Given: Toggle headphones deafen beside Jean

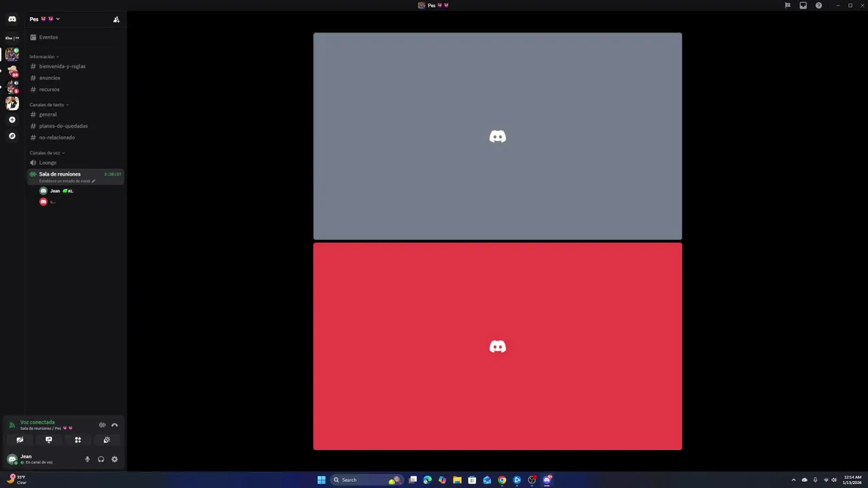Looking at the screenshot, I should coord(101,460).
